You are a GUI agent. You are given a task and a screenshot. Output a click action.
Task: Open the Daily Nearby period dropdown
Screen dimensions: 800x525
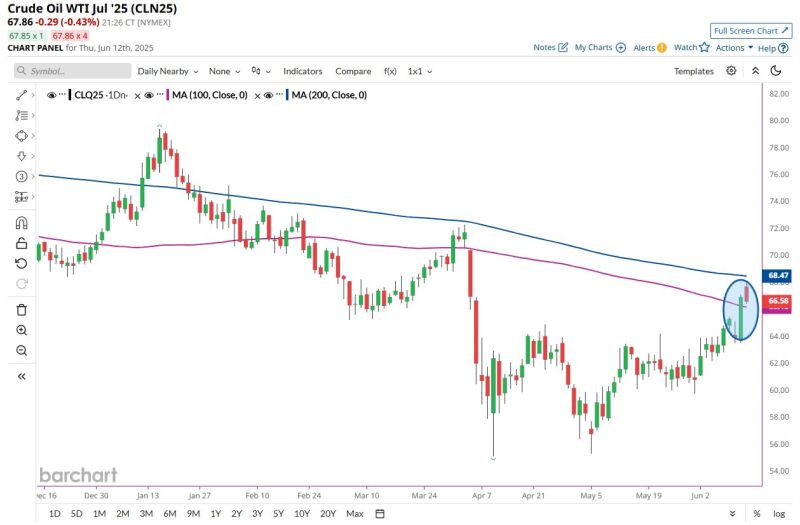(x=167, y=71)
